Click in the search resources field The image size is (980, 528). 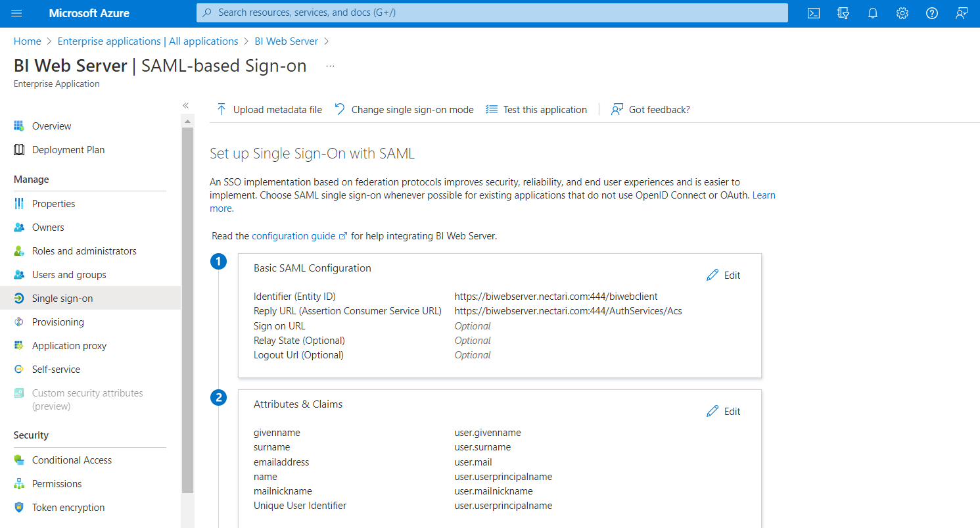coord(492,12)
